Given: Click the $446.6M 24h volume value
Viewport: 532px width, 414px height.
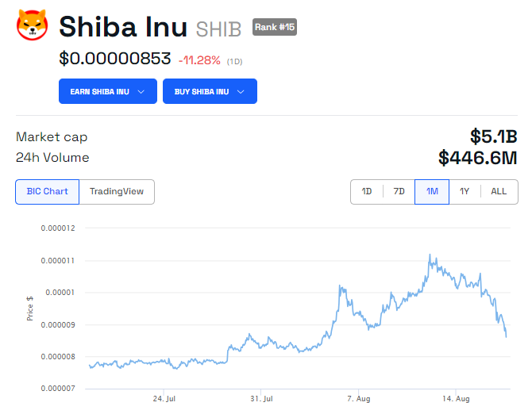Looking at the screenshot, I should coord(477,158).
